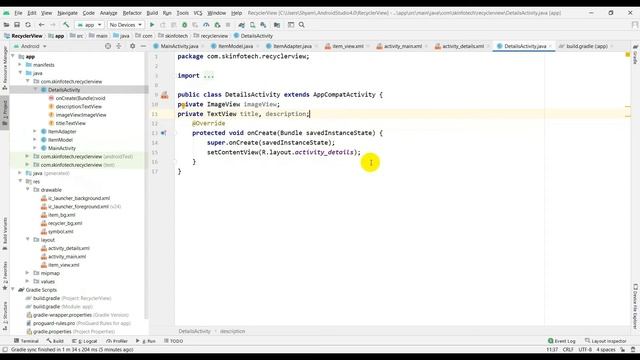
Task: Click the yellow warning indicator in editor corner
Action: pyautogui.click(x=628, y=54)
